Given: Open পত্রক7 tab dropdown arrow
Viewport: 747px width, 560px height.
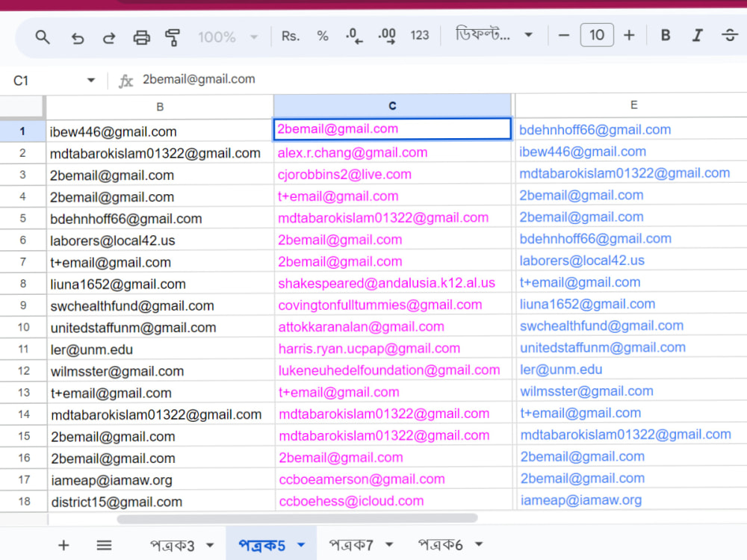Looking at the screenshot, I should click(388, 545).
